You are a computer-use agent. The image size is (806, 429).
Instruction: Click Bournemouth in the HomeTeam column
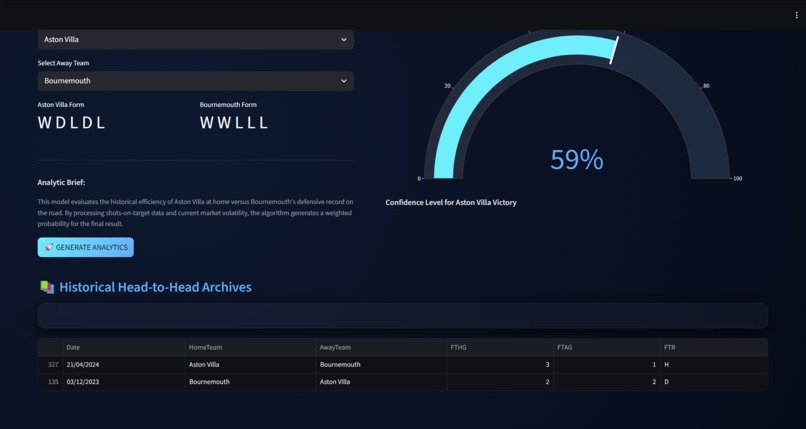[250, 382]
